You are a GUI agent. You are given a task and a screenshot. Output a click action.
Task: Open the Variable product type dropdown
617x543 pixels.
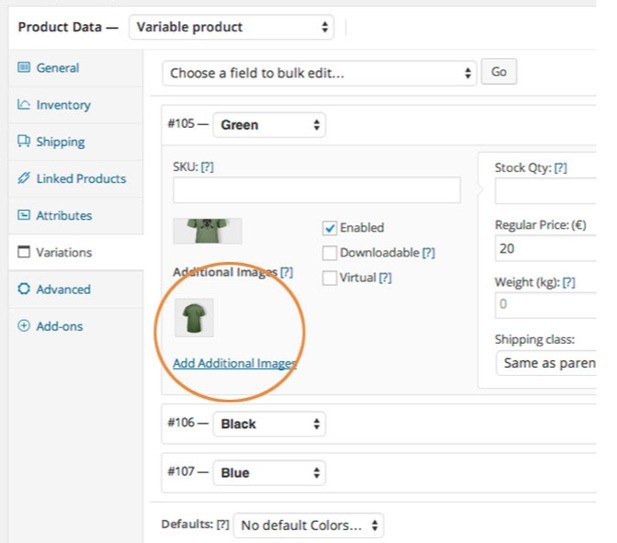pyautogui.click(x=232, y=27)
